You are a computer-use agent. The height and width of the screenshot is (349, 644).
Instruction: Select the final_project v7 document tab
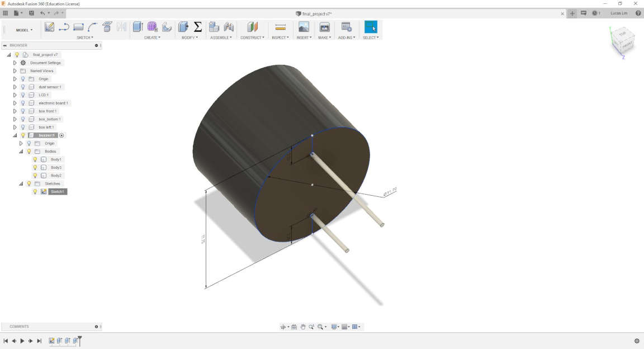point(314,13)
